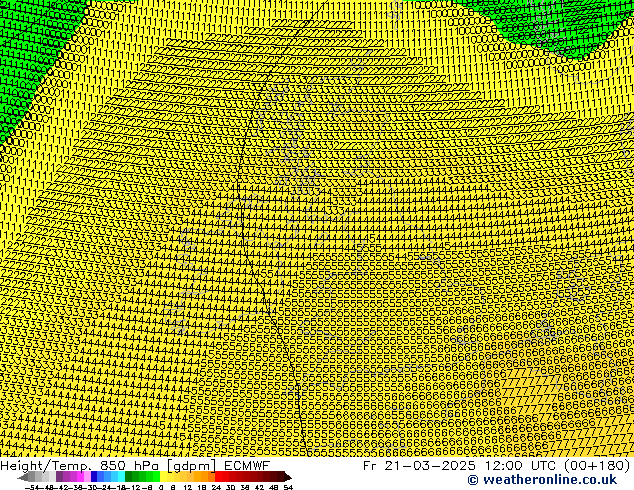The height and width of the screenshot is (490, 634).
Task: Open the weatheronline.co.uk copyright link
Action: coord(542,480)
